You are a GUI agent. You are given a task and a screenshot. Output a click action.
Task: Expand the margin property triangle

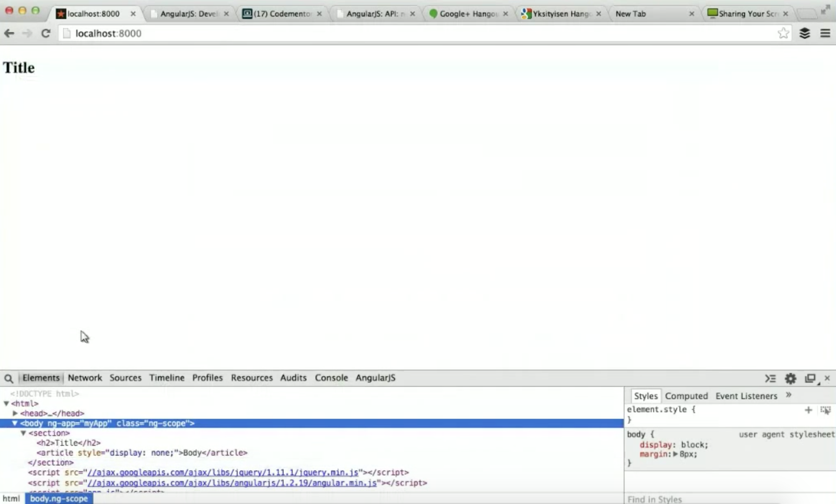(x=675, y=454)
